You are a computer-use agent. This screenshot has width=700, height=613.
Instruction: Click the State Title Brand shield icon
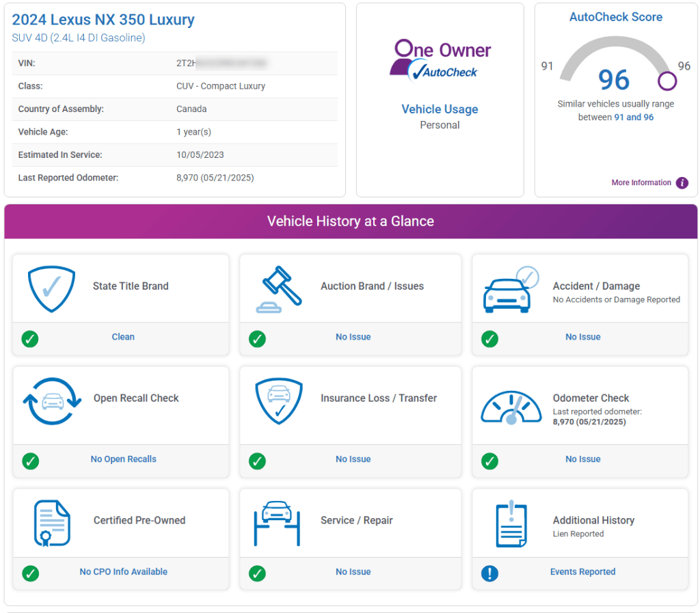pyautogui.click(x=51, y=288)
